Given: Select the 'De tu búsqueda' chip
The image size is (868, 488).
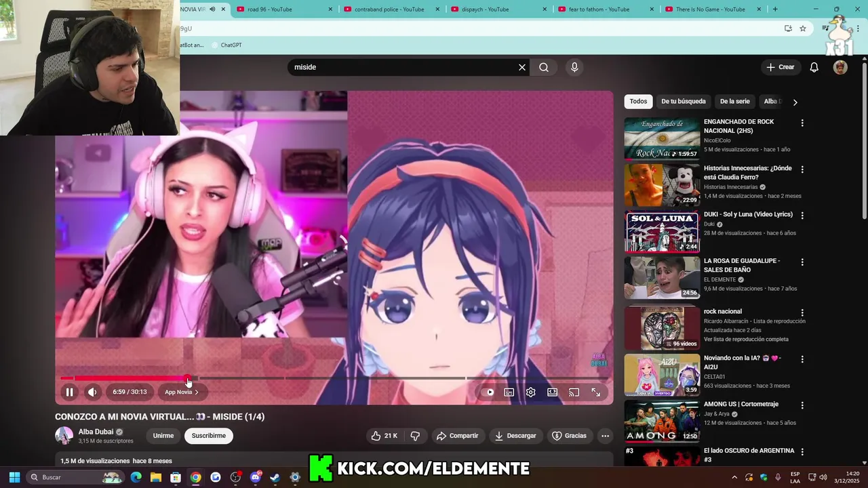Looking at the screenshot, I should [684, 102].
